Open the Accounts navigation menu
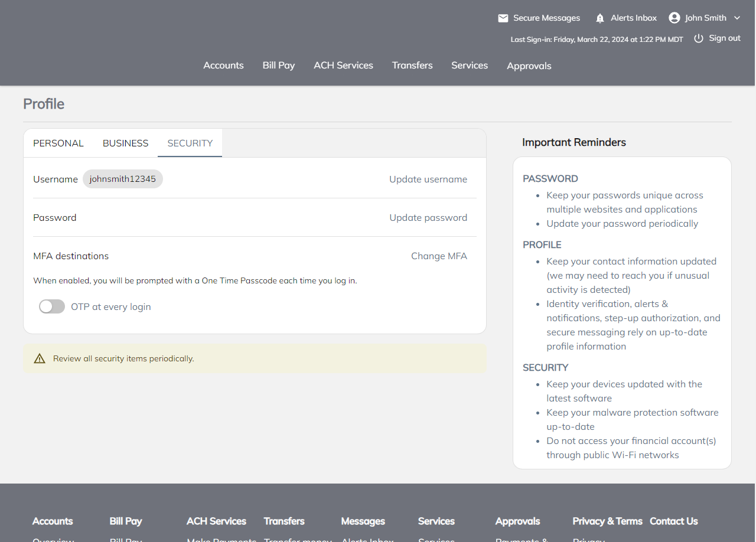 (x=223, y=66)
